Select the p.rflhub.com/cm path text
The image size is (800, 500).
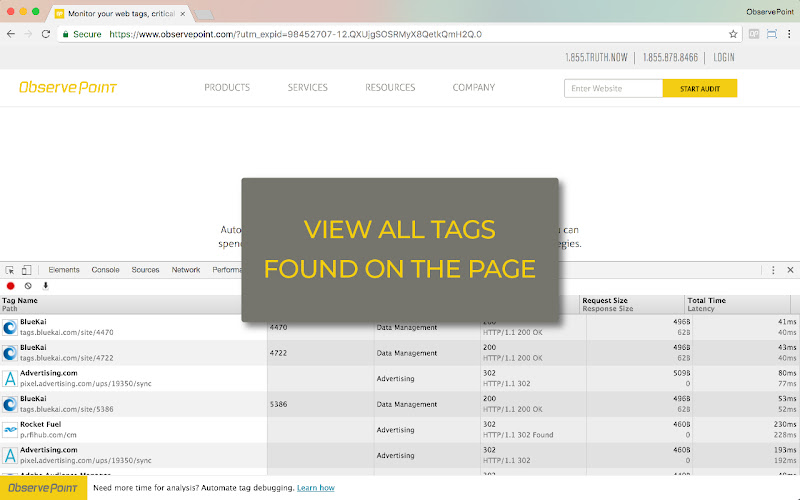tap(48, 435)
